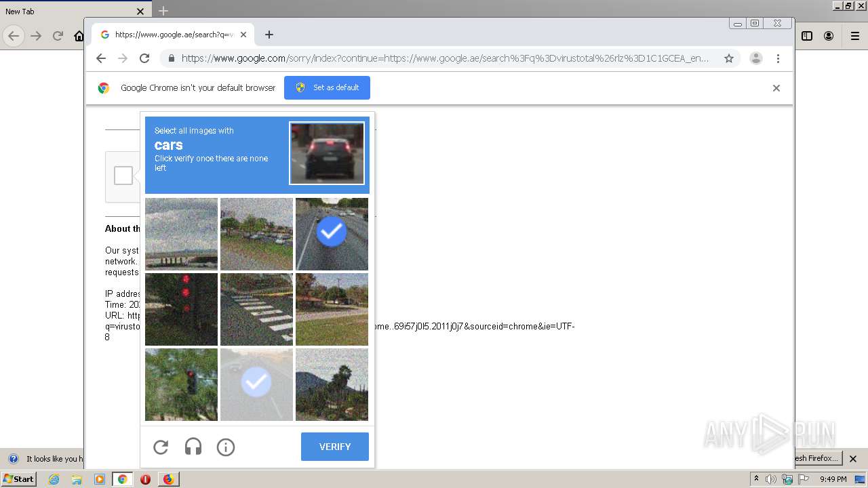The height and width of the screenshot is (488, 868).
Task: Open Action Center flag icon
Action: [804, 479]
